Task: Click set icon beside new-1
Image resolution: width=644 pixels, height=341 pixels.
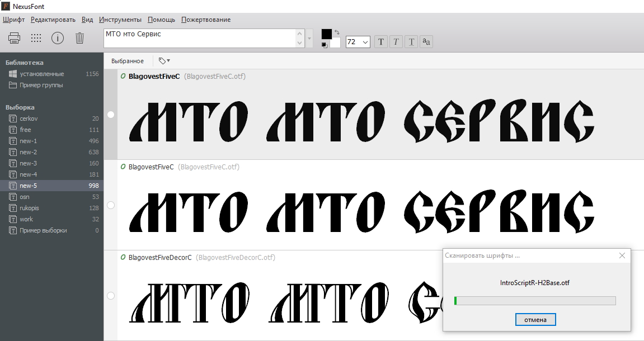Action: [x=13, y=141]
